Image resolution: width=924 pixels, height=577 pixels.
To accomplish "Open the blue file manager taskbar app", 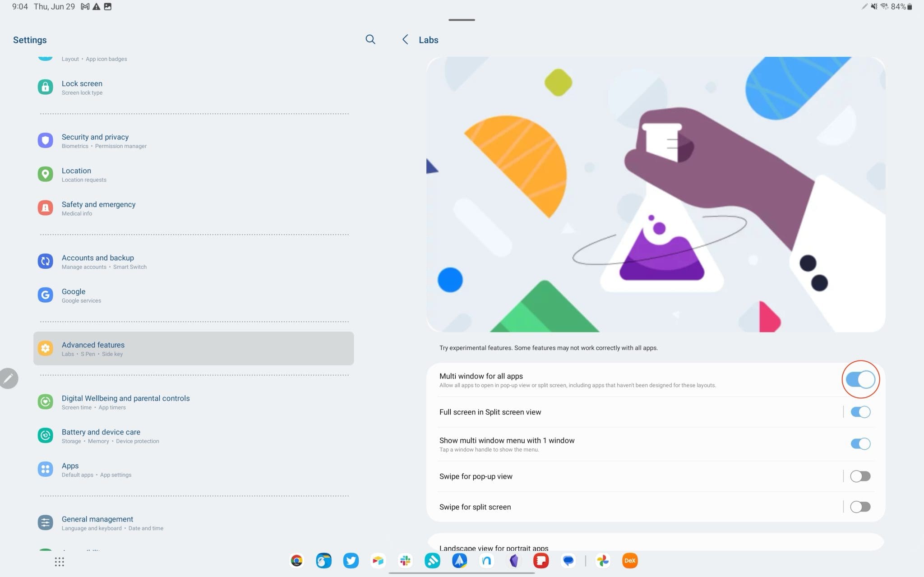I will coord(323,561).
